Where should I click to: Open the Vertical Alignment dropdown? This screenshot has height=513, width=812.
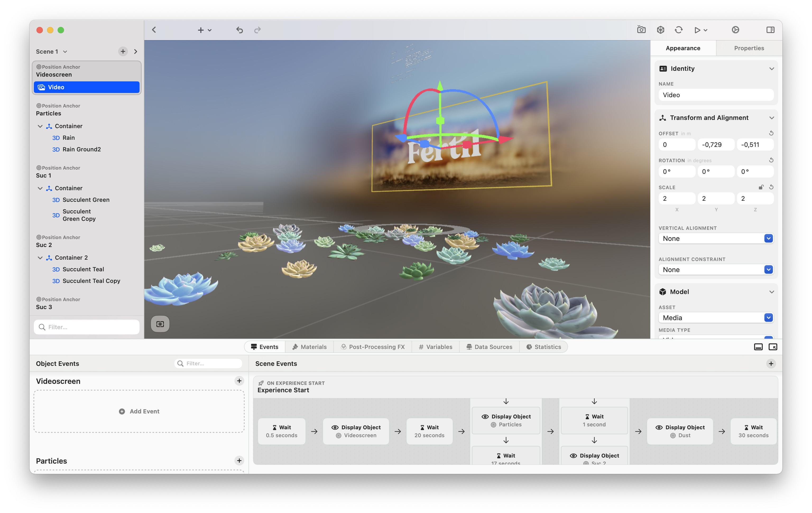pyautogui.click(x=716, y=238)
